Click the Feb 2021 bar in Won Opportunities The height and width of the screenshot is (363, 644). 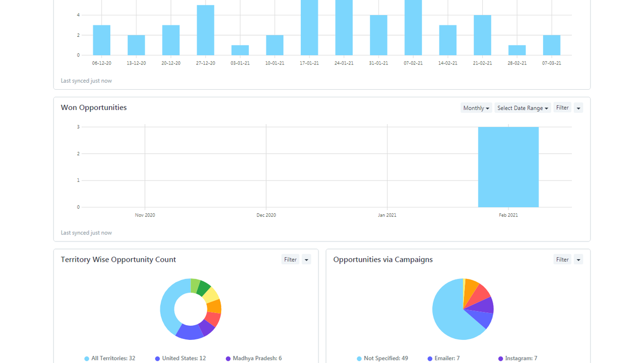coord(508,167)
